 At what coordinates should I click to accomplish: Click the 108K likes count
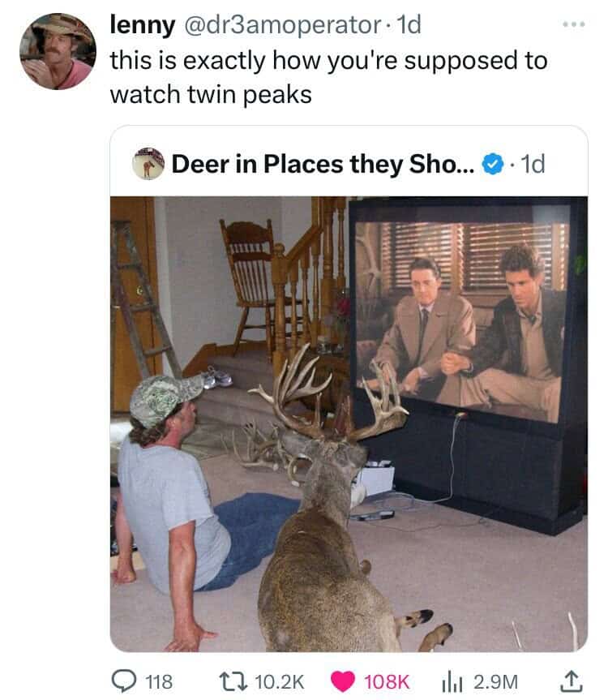[x=387, y=682]
